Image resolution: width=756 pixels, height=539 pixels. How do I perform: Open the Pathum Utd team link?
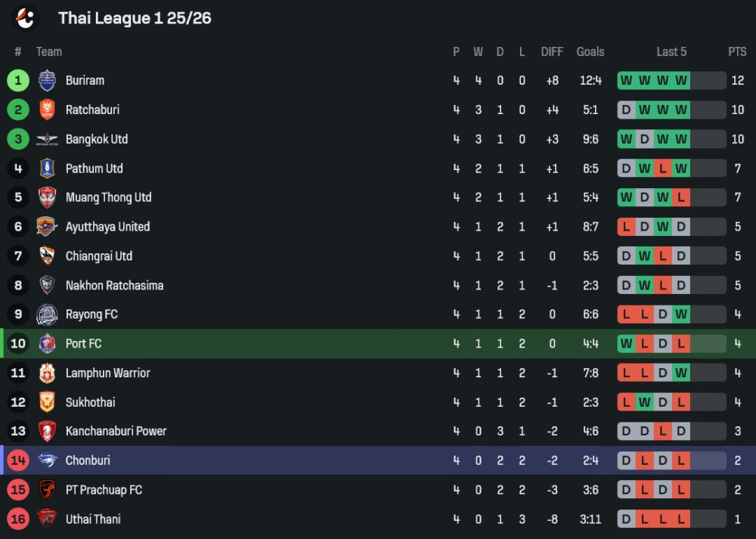pos(94,169)
